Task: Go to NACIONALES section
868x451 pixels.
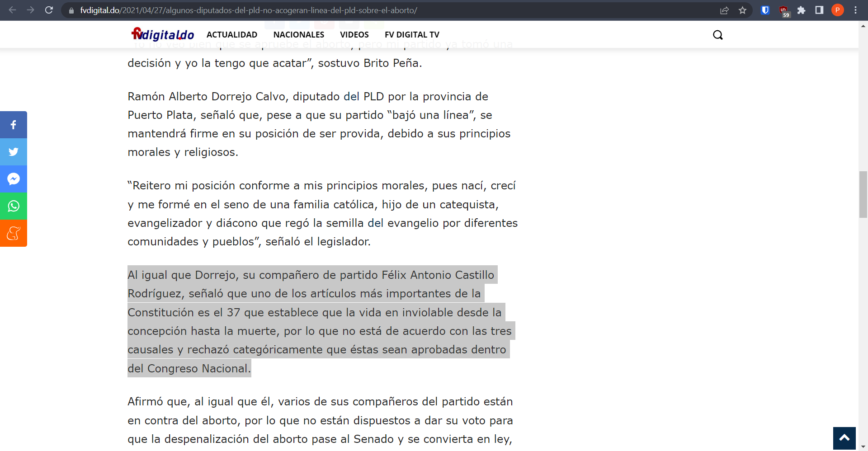Action: [298, 35]
